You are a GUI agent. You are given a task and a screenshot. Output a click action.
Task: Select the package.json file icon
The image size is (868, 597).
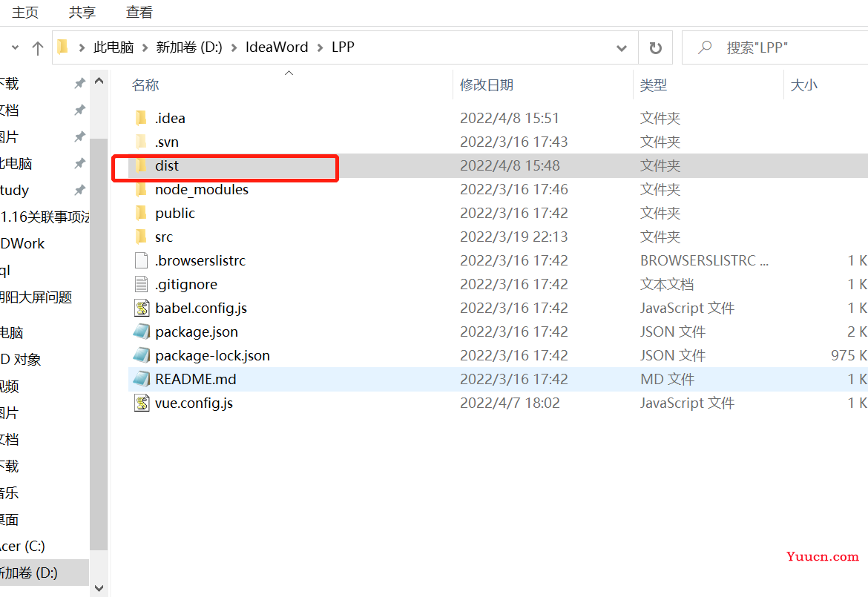[x=142, y=332]
